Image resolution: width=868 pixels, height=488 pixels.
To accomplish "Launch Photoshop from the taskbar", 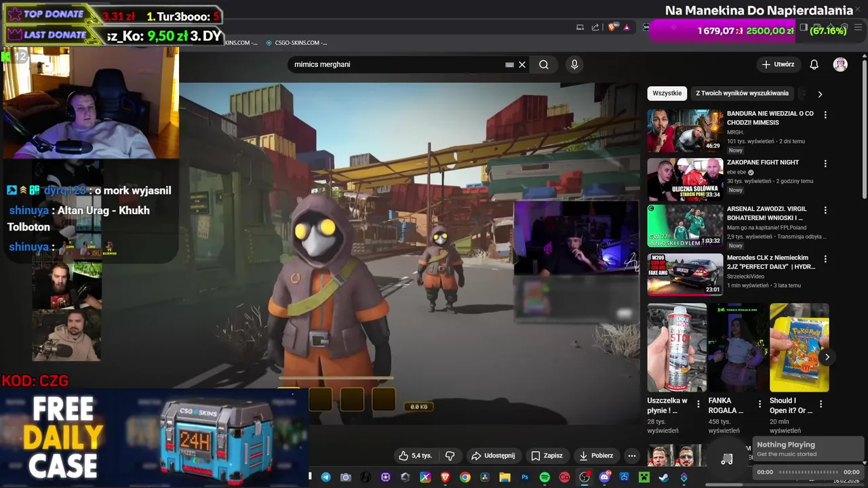I will pyautogui.click(x=525, y=477).
